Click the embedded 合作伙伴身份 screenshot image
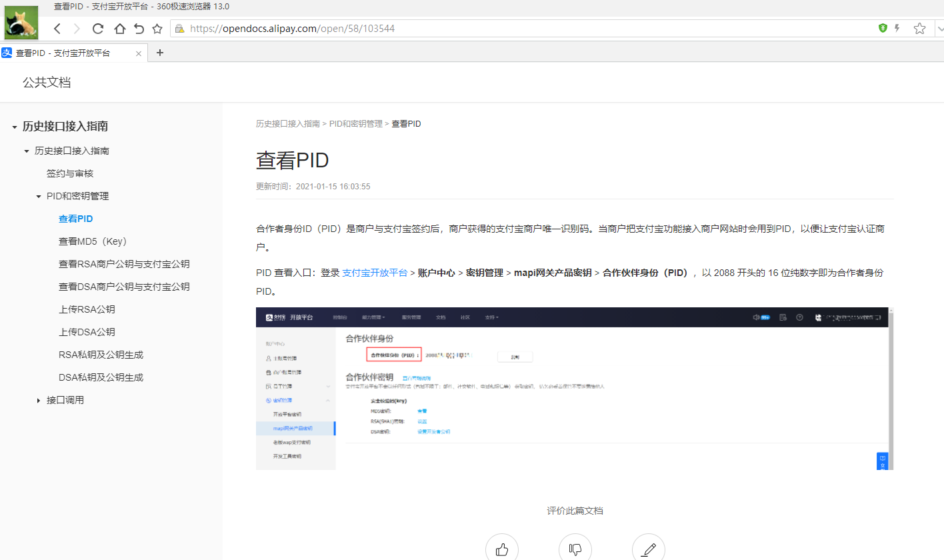944x560 pixels. [574, 388]
